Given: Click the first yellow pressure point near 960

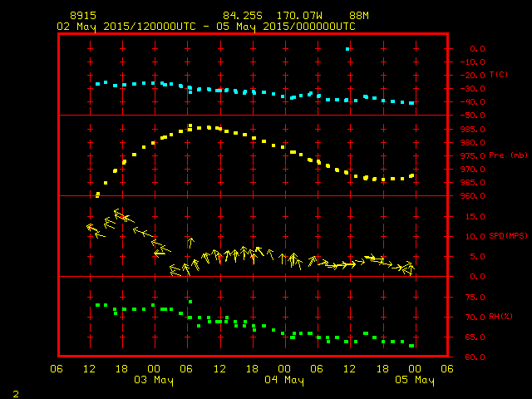Looking at the screenshot, I should 98,195.
